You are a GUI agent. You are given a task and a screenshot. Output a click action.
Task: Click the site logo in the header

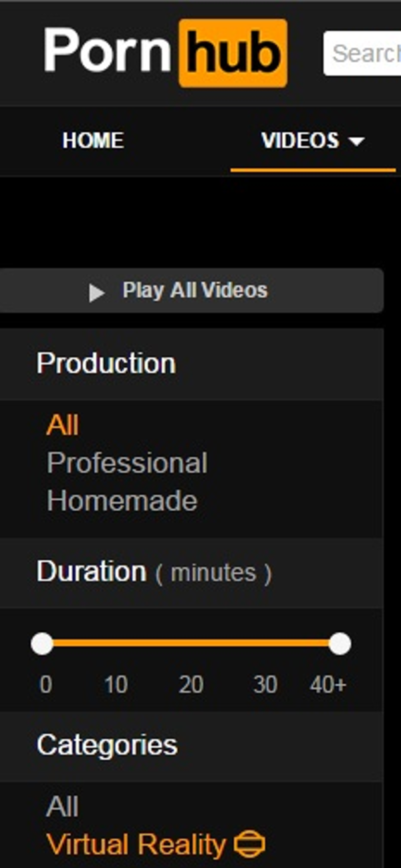[165, 52]
